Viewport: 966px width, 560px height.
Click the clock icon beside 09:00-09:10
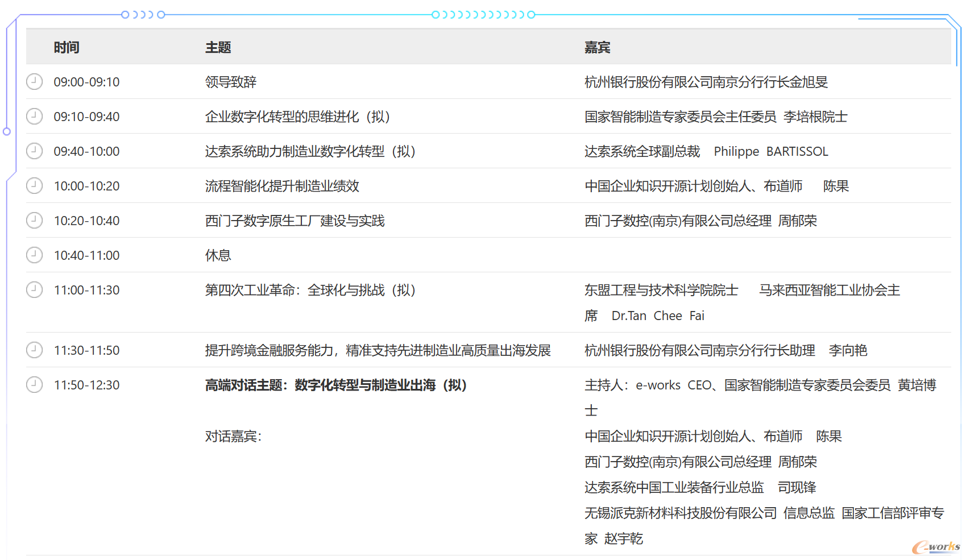35,81
